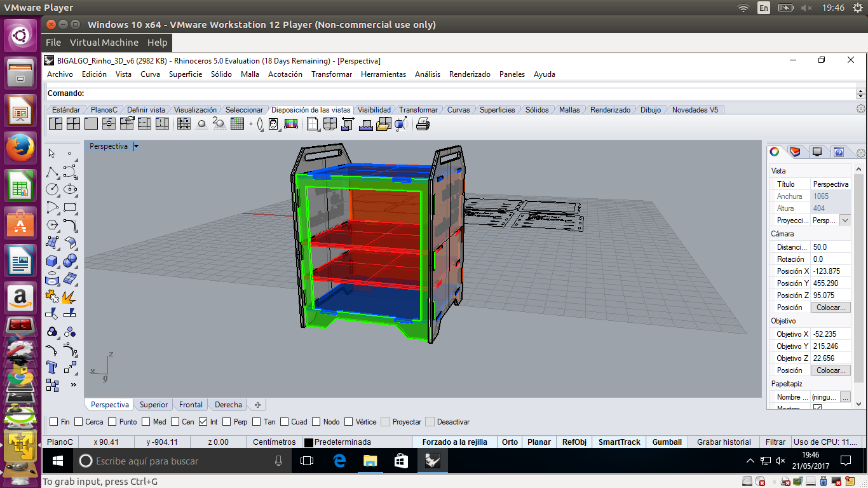Tick the Cen osnap checkbox
868x488 pixels.
[x=175, y=422]
